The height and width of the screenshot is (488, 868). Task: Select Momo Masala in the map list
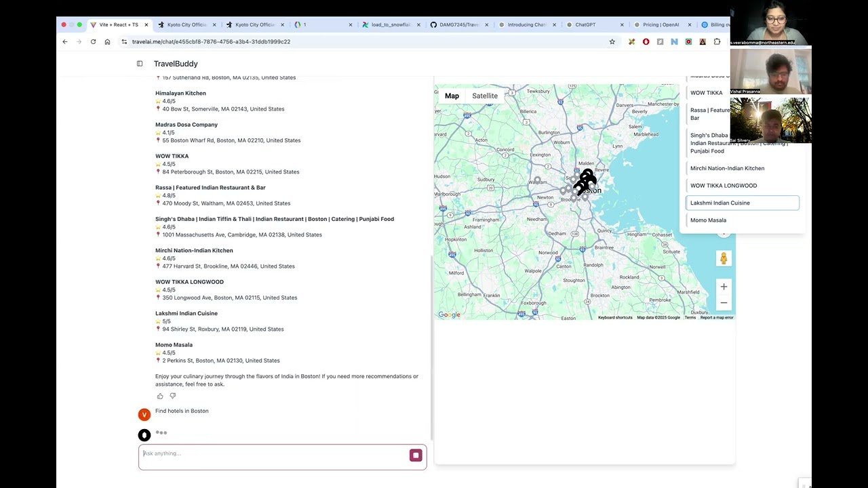(743, 220)
